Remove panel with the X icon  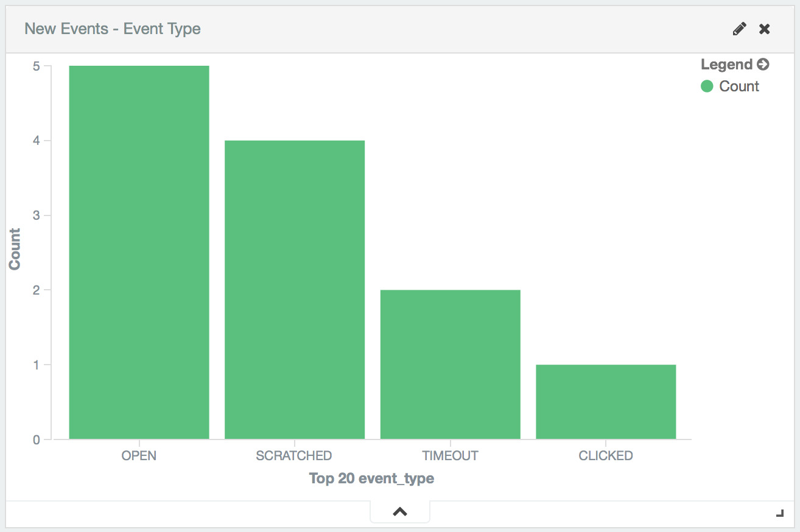point(765,29)
